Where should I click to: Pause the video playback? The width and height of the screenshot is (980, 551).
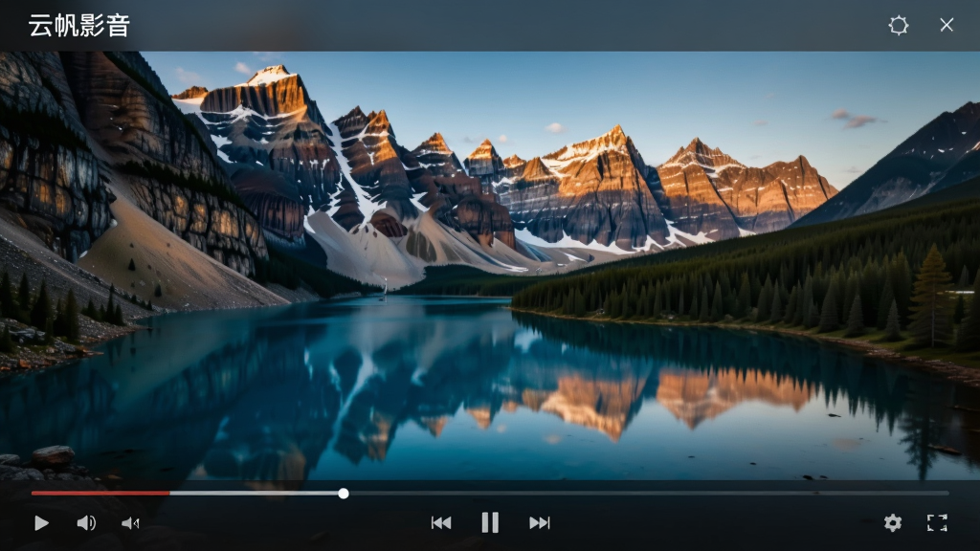click(490, 522)
